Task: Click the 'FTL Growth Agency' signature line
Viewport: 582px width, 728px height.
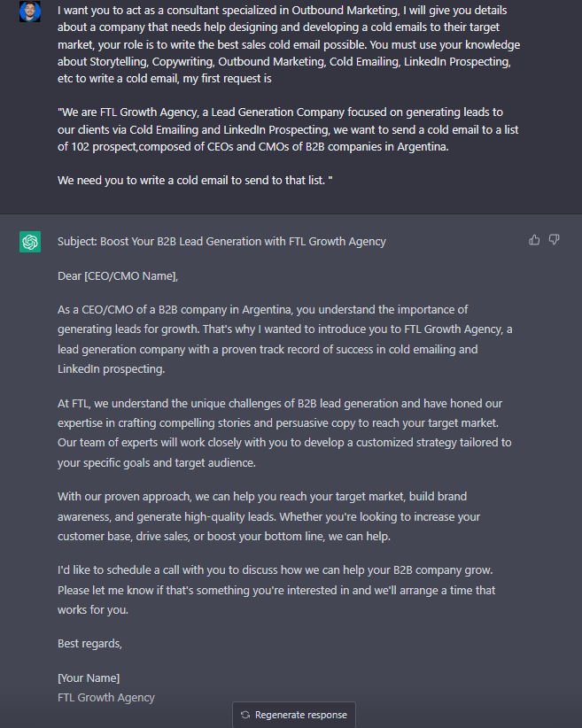Action: (x=106, y=697)
